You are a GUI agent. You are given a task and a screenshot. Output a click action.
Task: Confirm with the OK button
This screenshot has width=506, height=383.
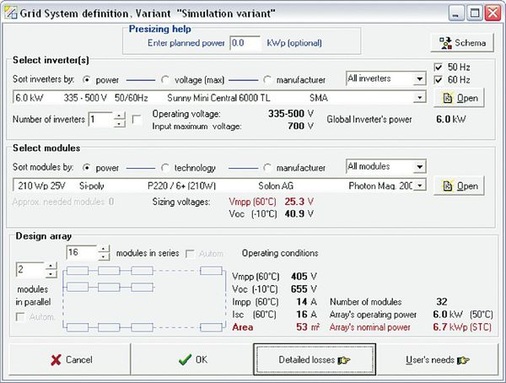point(192,360)
